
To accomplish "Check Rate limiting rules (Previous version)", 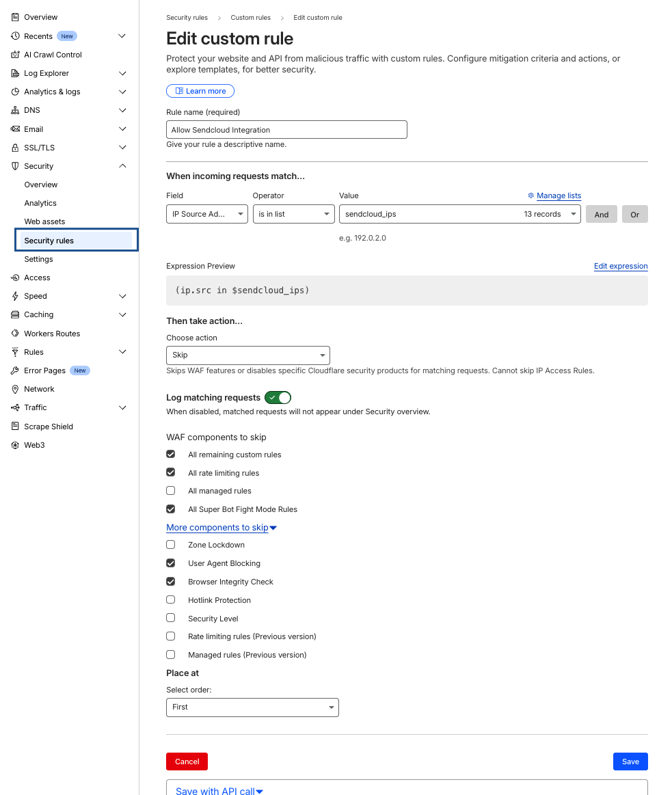I will pyautogui.click(x=171, y=636).
